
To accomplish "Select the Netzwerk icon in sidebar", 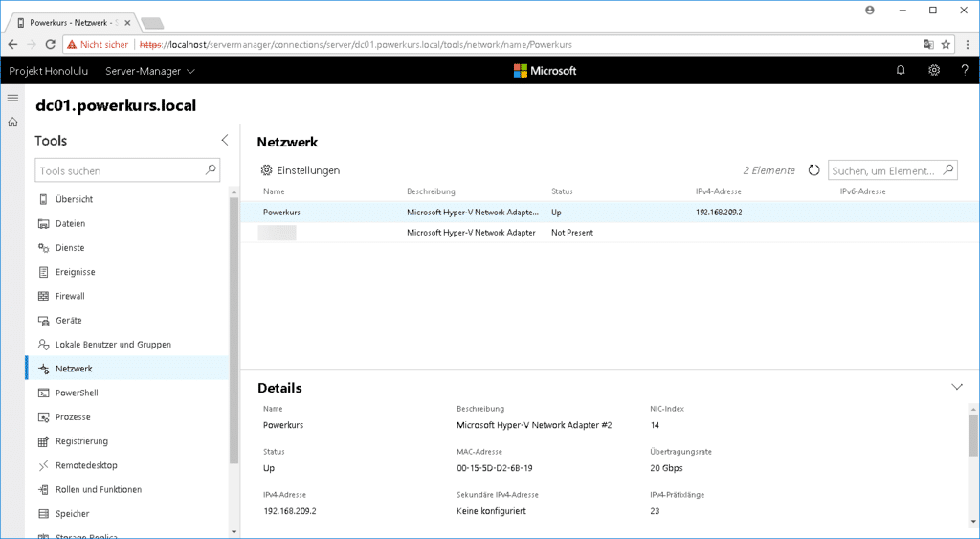I will tap(43, 369).
